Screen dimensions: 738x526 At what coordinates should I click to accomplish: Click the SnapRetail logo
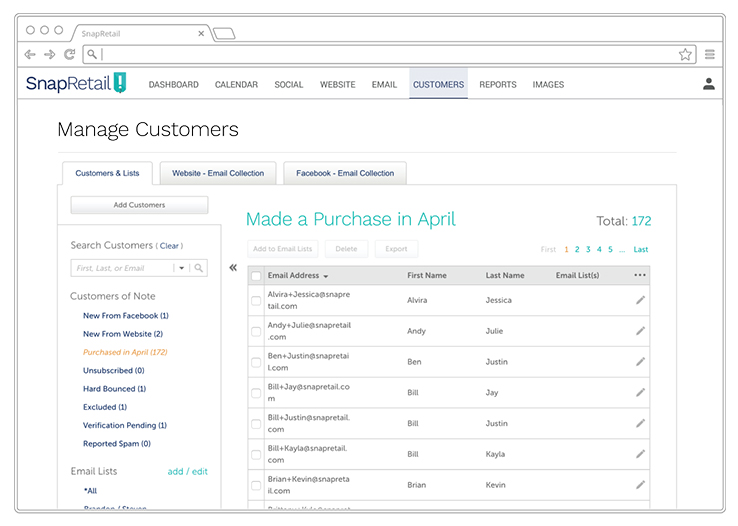pos(76,83)
